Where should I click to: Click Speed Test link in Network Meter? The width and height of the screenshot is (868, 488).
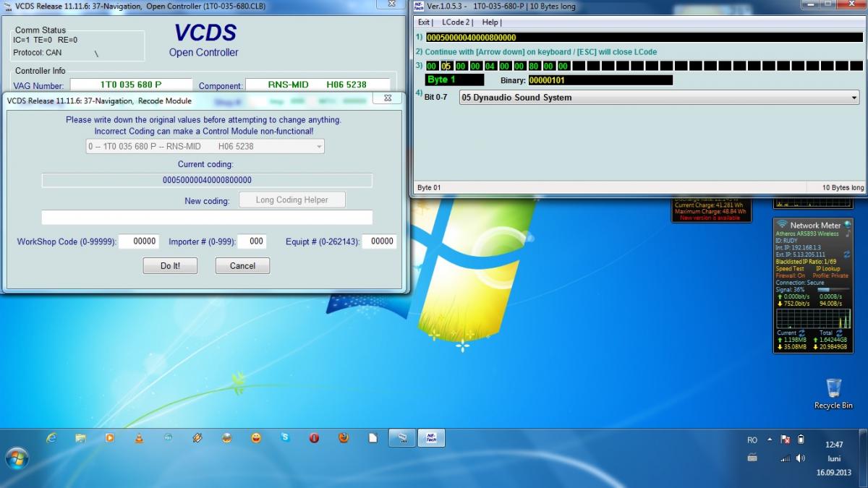click(790, 268)
